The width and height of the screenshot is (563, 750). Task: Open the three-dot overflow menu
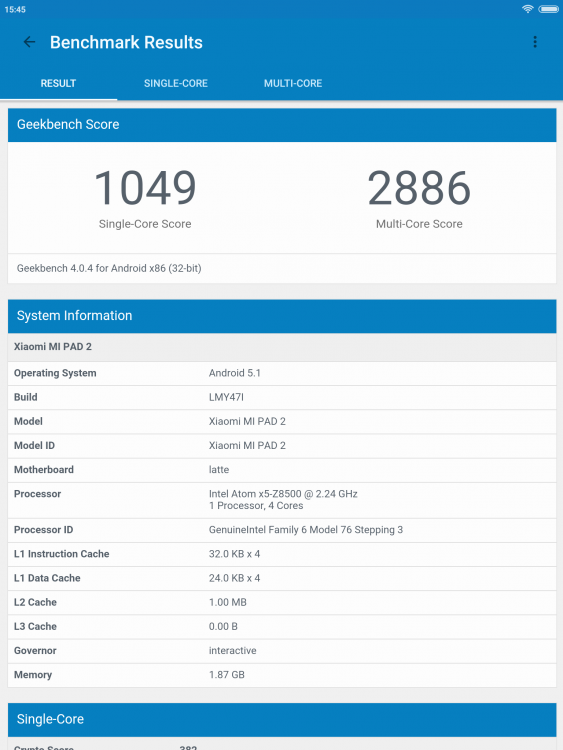535,42
